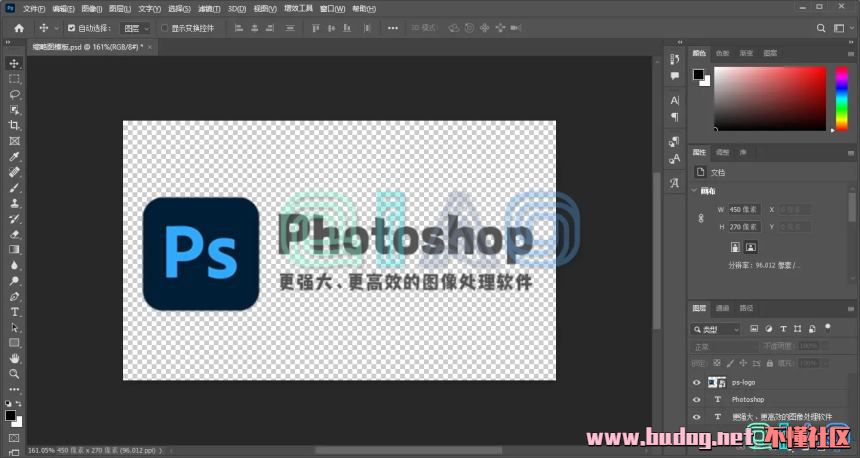This screenshot has height=458, width=860.
Task: Select the Dodge tool
Action: [14, 281]
